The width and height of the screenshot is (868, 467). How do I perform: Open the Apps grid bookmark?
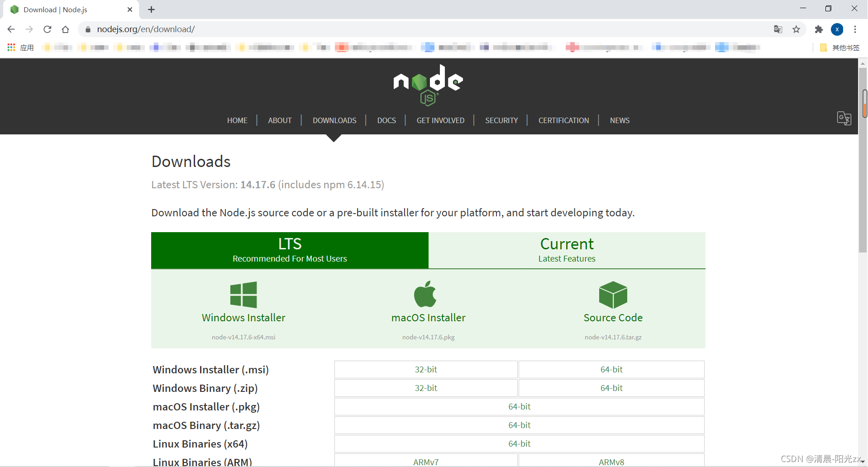(20, 48)
